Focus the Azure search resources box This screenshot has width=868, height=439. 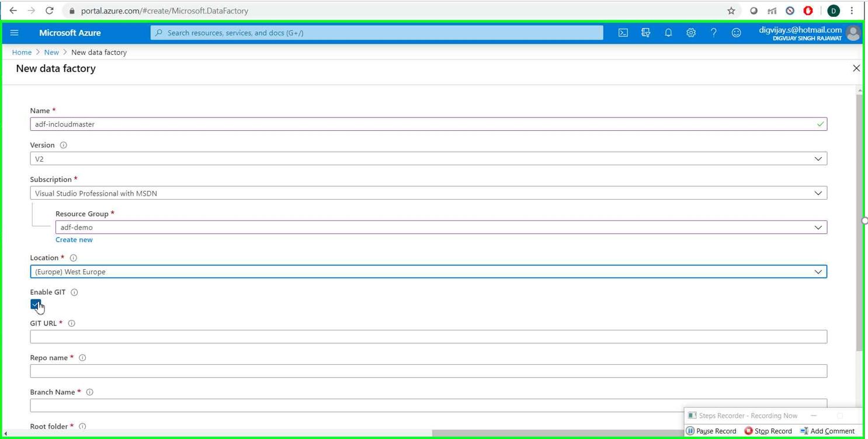point(377,33)
